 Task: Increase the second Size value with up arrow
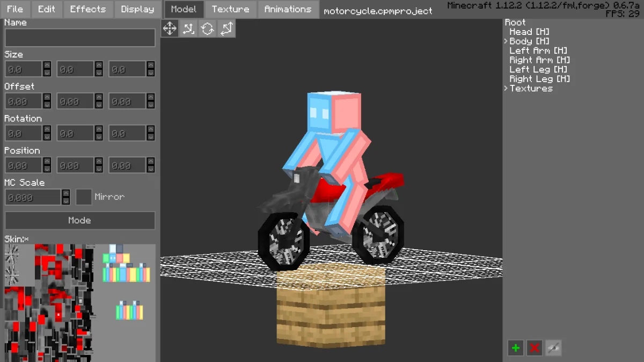99,65
